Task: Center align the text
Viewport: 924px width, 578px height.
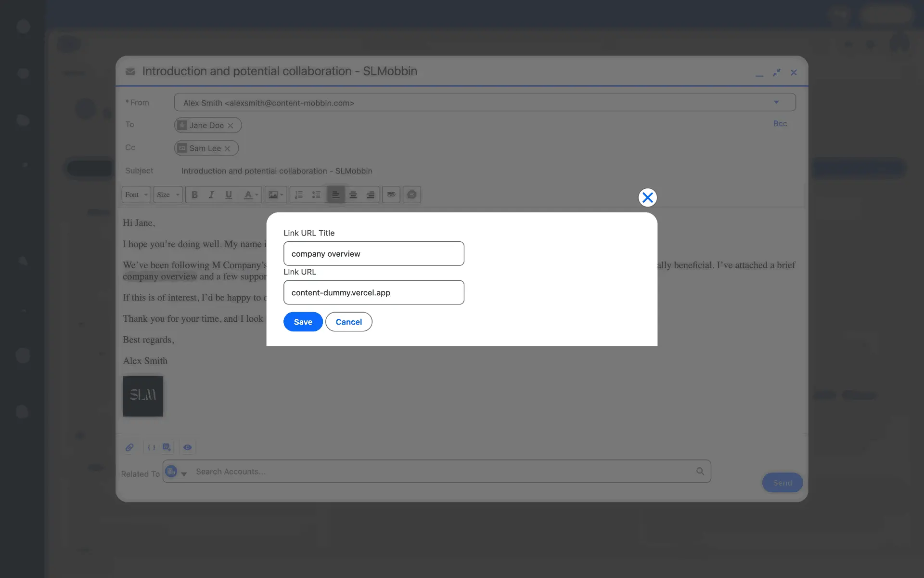Action: click(x=353, y=195)
